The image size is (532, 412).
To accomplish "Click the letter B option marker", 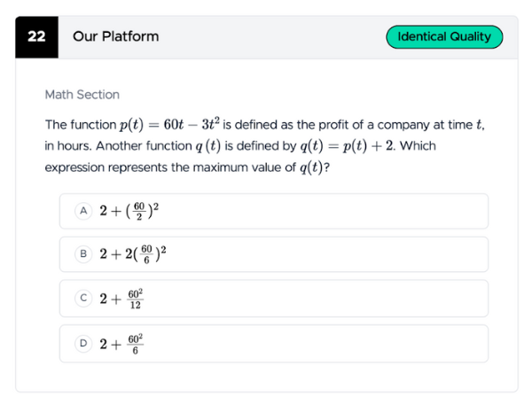I will click(x=84, y=253).
